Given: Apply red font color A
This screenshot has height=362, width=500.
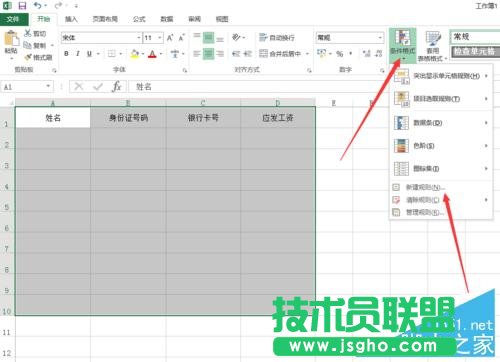Looking at the screenshot, I should tap(152, 53).
